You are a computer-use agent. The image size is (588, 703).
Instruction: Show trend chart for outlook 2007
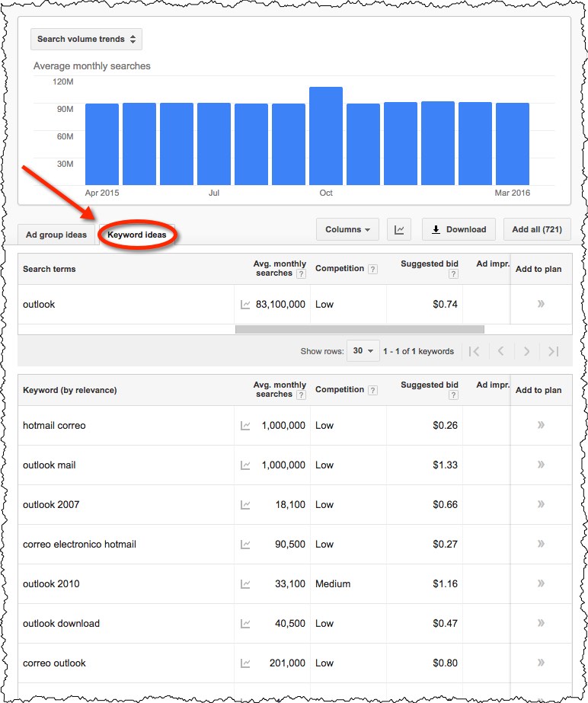[245, 505]
